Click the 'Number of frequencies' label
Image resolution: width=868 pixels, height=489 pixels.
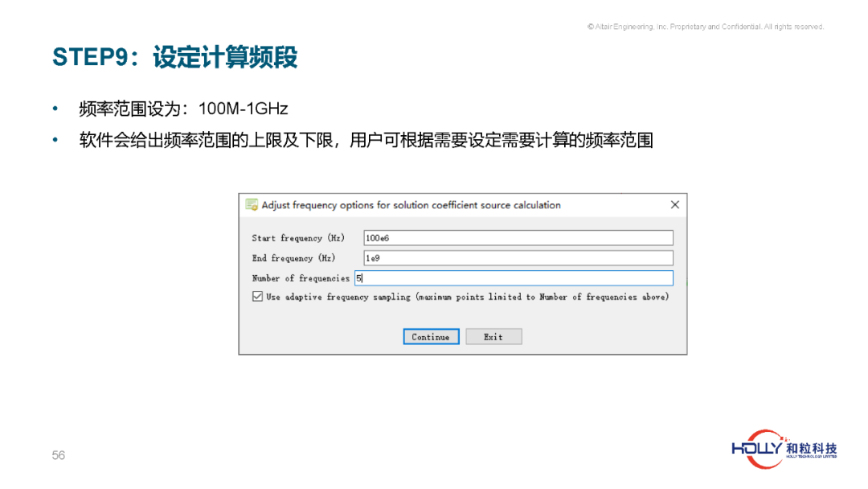(301, 278)
